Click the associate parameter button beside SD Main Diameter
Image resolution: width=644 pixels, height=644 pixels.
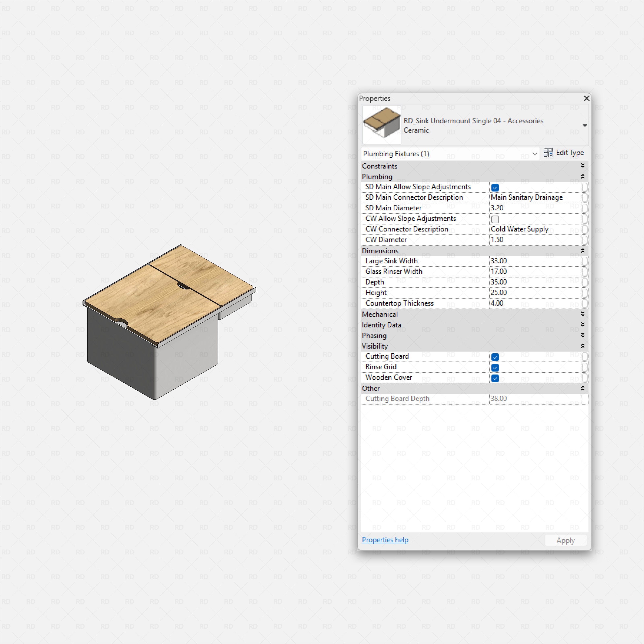(585, 208)
